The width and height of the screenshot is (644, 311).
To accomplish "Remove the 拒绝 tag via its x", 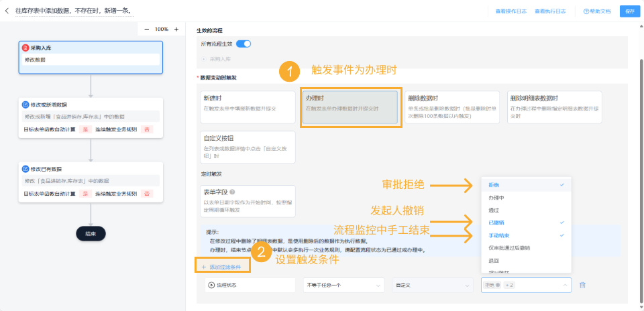I will [498, 285].
